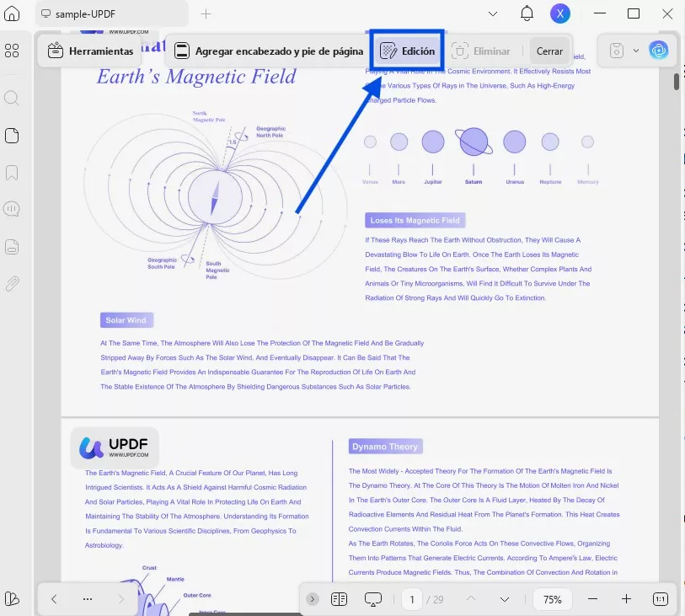Screen dimensions: 685x616
Task: Open the sample-UPDF tab
Action: [x=112, y=14]
